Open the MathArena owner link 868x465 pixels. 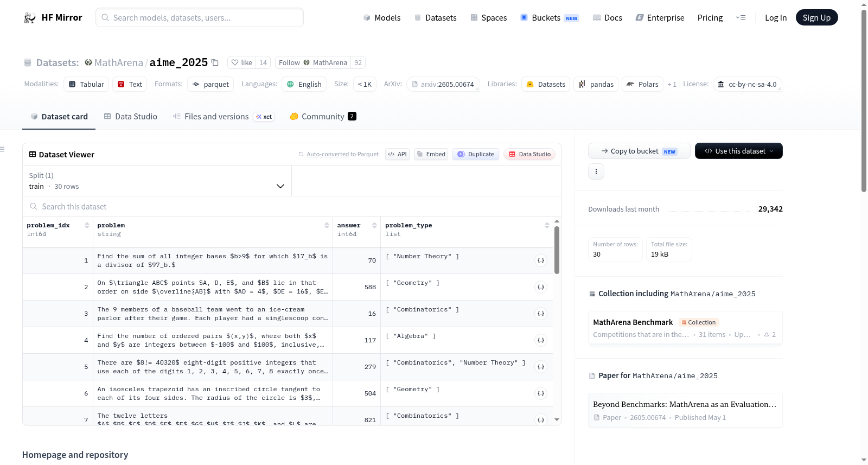point(119,62)
